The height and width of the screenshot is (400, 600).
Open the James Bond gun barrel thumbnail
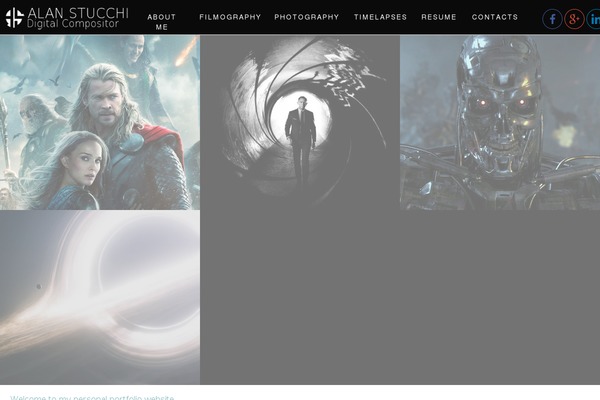coord(300,122)
